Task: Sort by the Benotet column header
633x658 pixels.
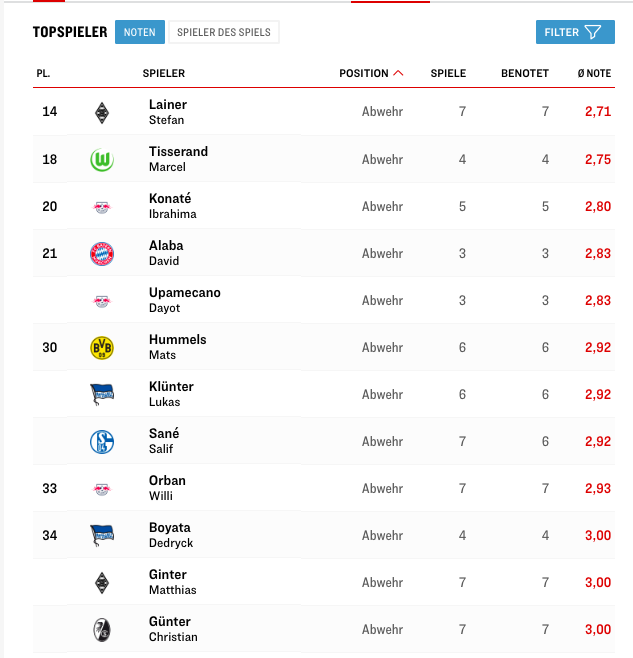Action: [x=525, y=73]
